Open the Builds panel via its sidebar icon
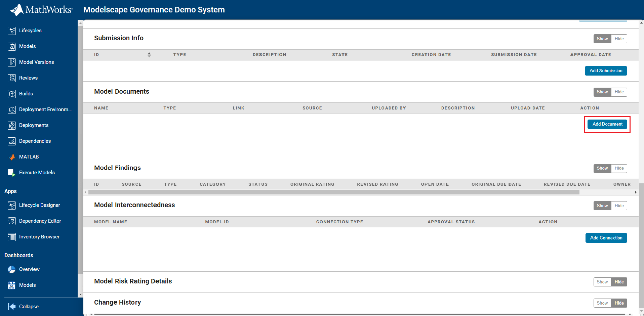 [12, 94]
